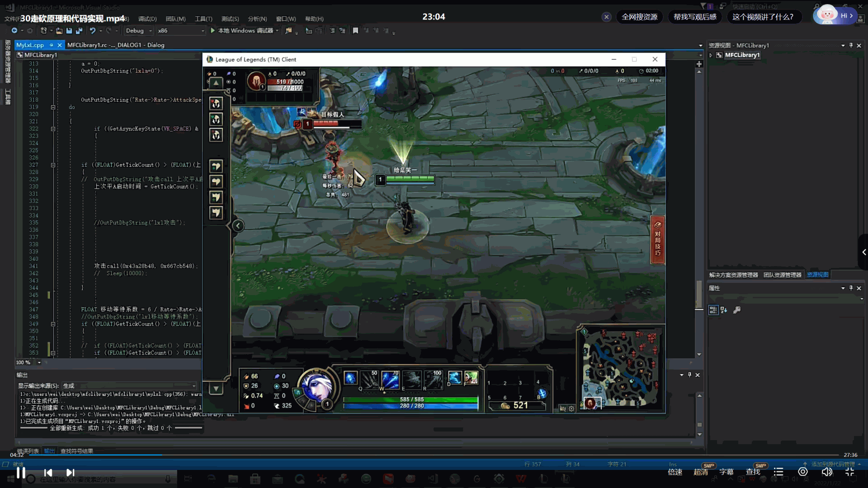The image size is (868, 488).
Task: Open the playlist list icon
Action: tap(778, 472)
